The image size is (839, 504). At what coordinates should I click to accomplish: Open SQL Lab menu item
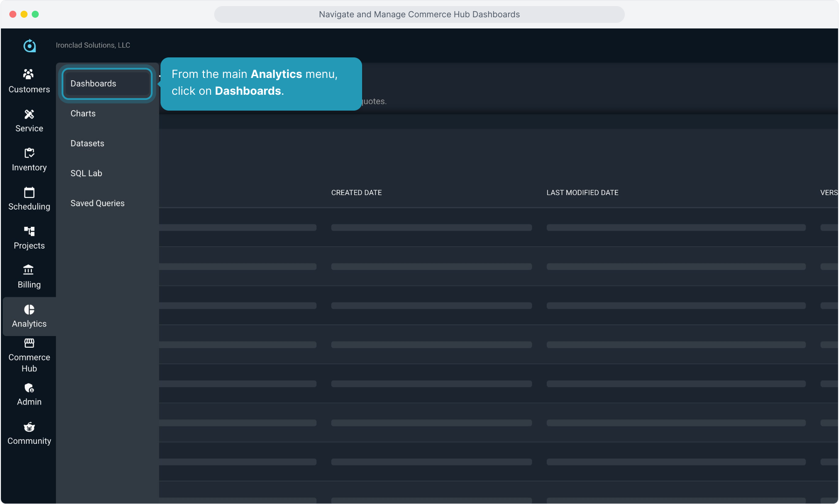point(86,173)
